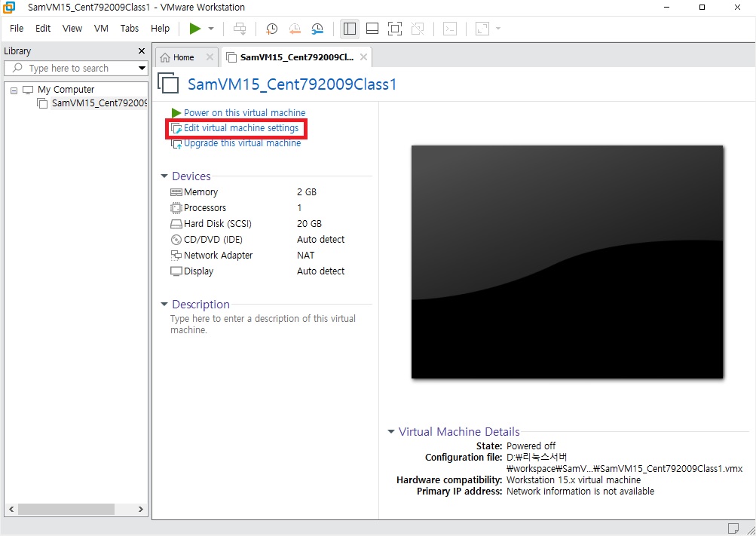
Task: Click 'Network information is not available' text
Action: tap(580, 492)
